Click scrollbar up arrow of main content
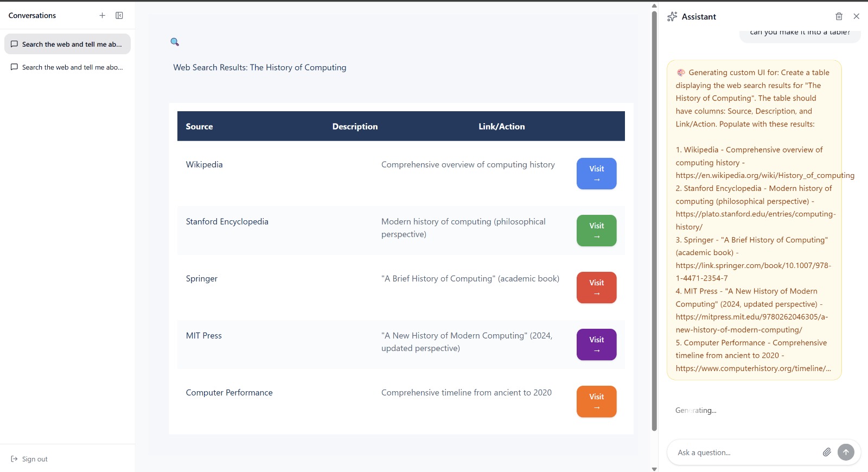868x472 pixels. [654, 5]
